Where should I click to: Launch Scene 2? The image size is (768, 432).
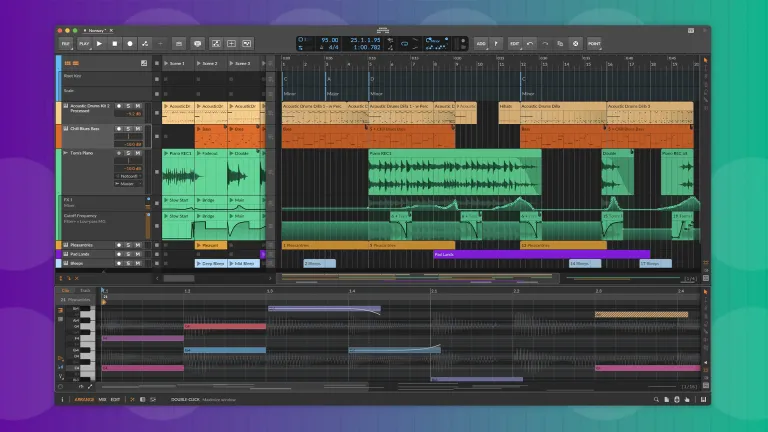coord(199,64)
